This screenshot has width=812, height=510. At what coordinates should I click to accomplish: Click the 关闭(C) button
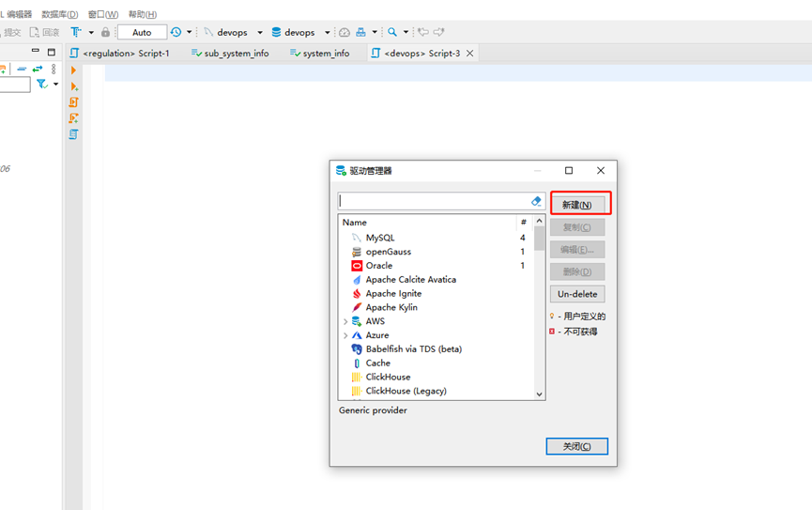click(x=577, y=446)
